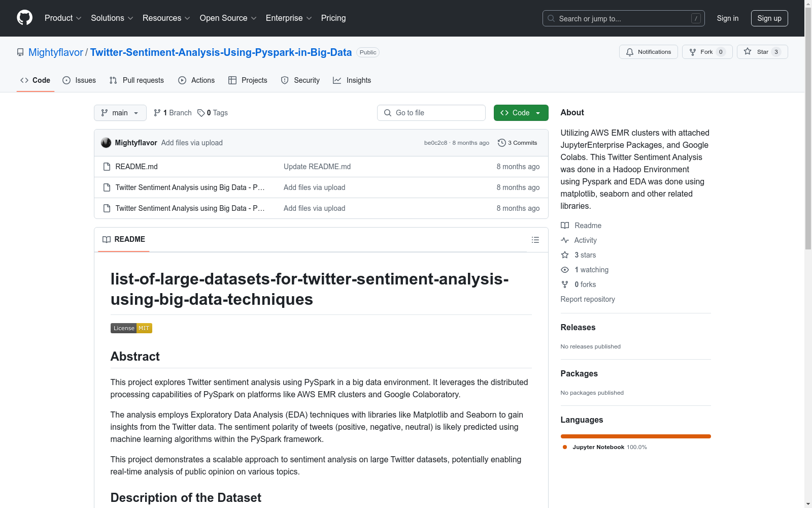Click the Packages heading link
Image resolution: width=812 pixels, height=508 pixels.
click(579, 374)
